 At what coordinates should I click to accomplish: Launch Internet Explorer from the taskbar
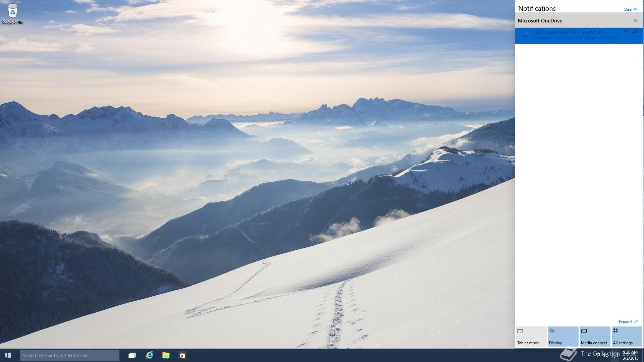(149, 355)
